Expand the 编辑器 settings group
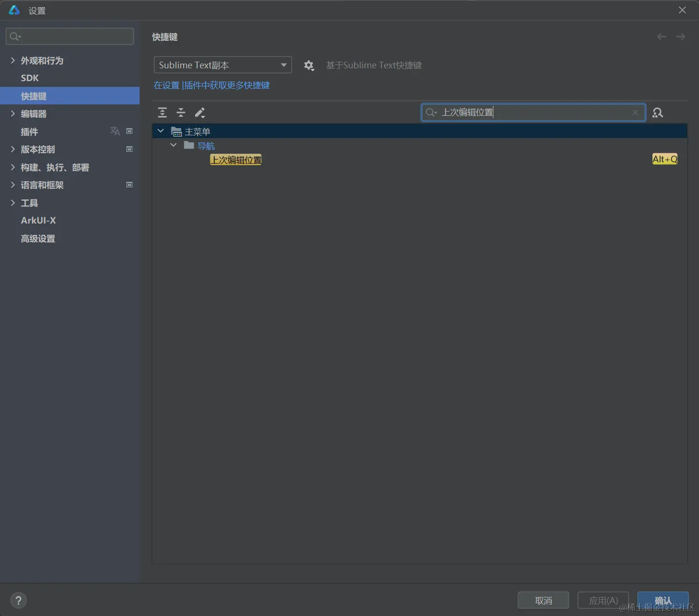Viewport: 699px width, 616px height. point(13,113)
